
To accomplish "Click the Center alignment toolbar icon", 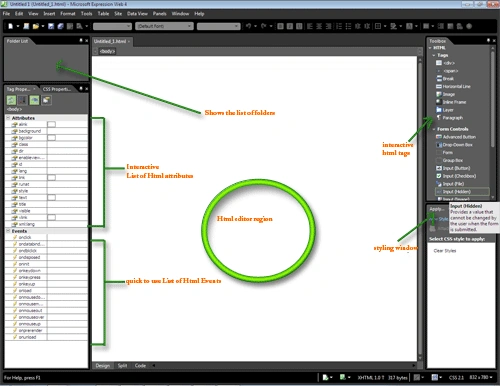I will point(319,26).
